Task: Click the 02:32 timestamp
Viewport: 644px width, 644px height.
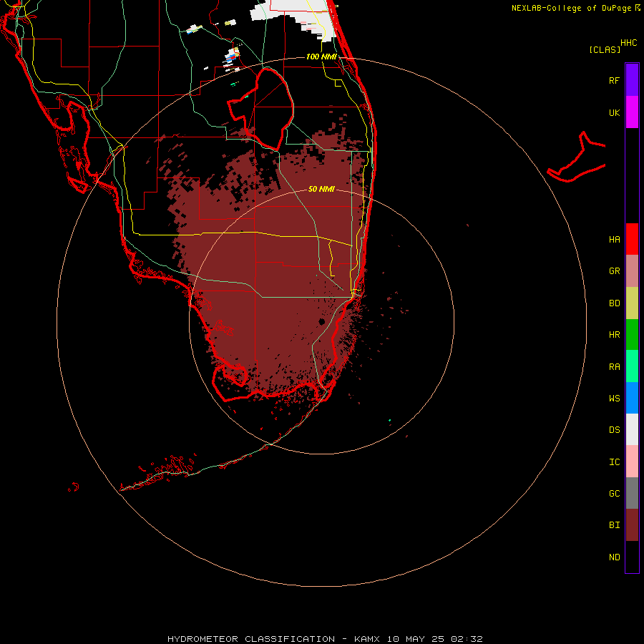Action: point(467,639)
